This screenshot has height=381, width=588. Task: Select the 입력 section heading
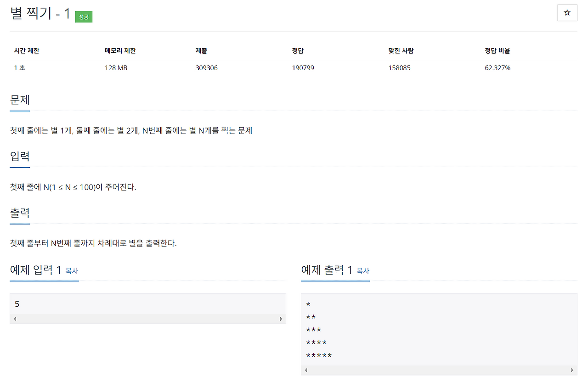click(x=19, y=156)
